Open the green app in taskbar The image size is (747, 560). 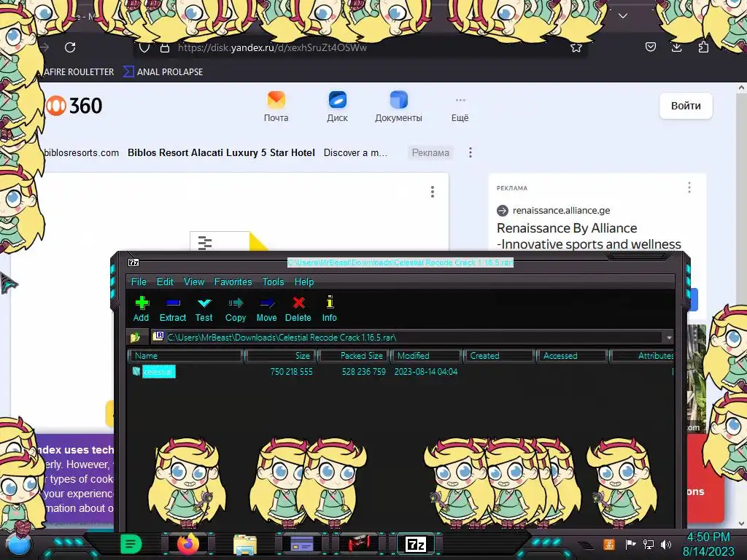tap(131, 544)
